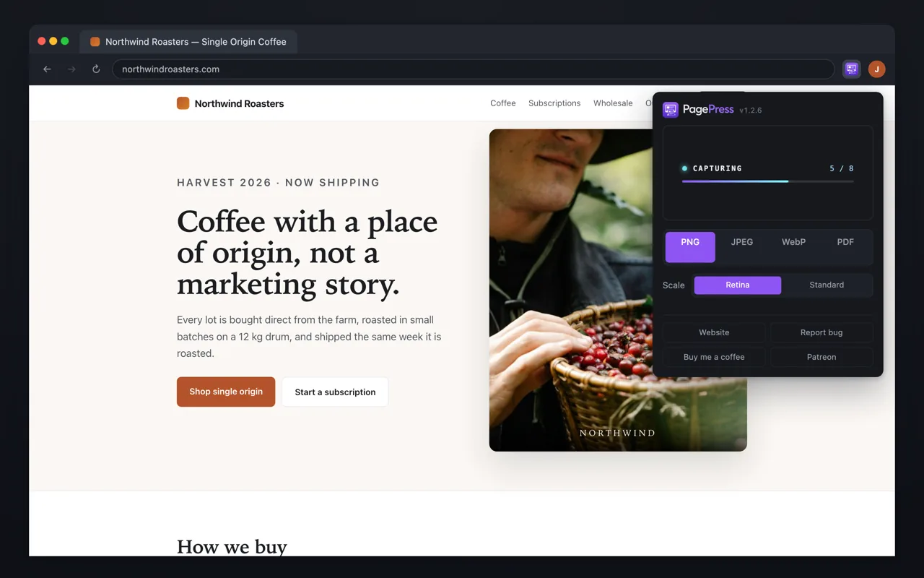
Task: Click the Northwind Roasters brand name
Action: click(239, 103)
